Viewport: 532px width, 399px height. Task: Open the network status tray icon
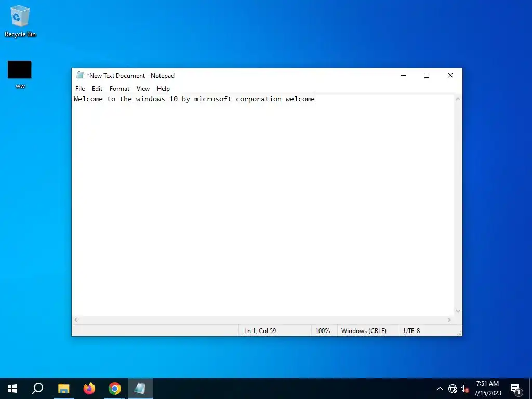click(453, 389)
